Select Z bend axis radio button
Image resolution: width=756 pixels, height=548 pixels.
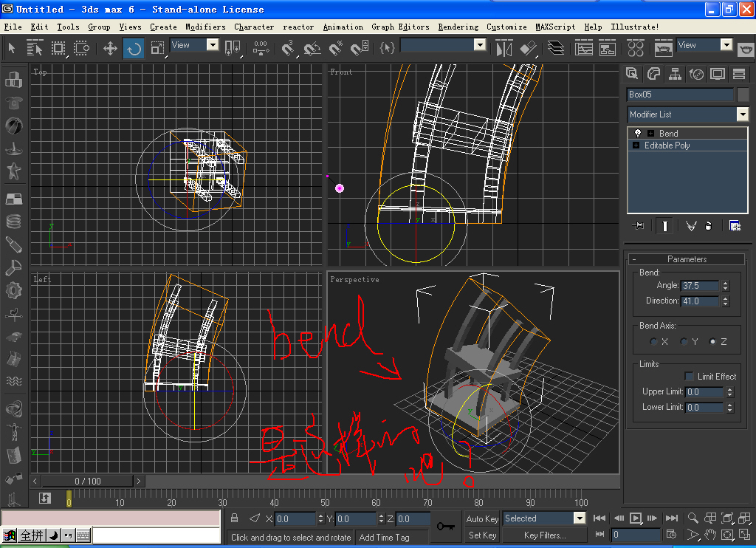[712, 341]
